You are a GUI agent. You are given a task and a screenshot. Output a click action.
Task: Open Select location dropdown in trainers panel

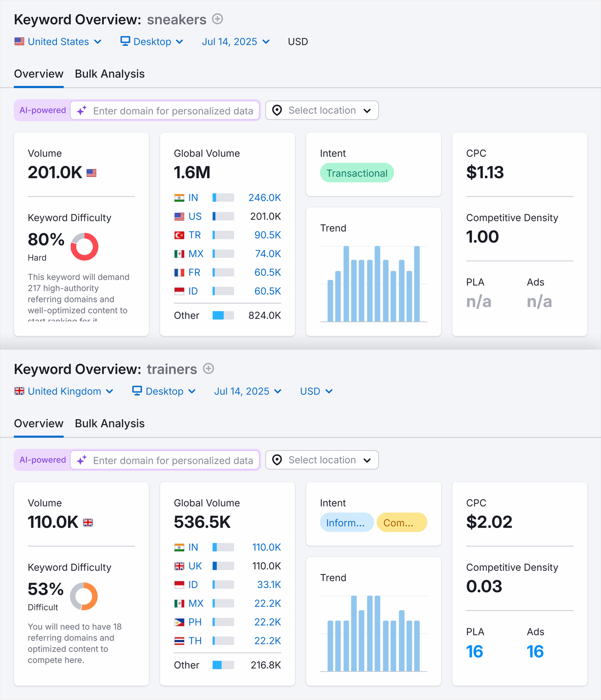point(322,460)
